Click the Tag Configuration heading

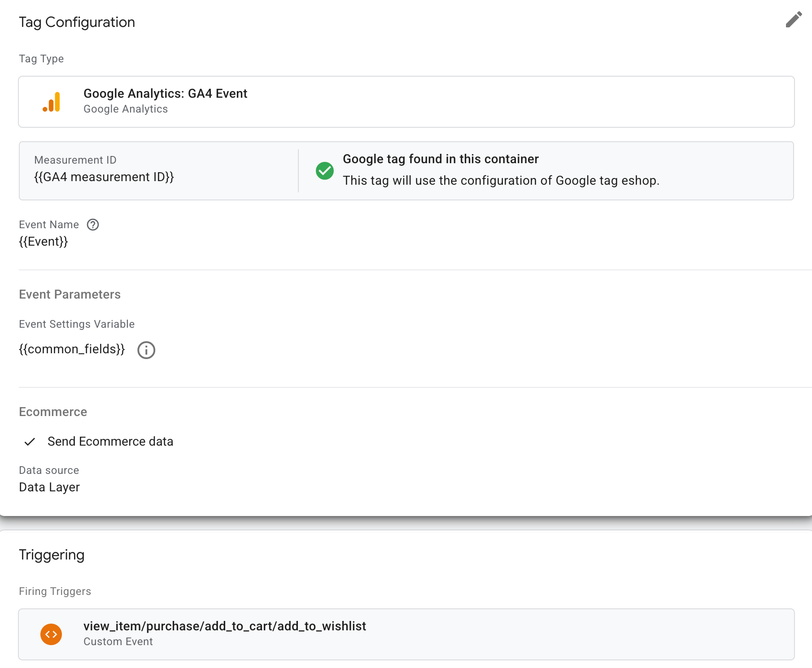pyautogui.click(x=77, y=22)
